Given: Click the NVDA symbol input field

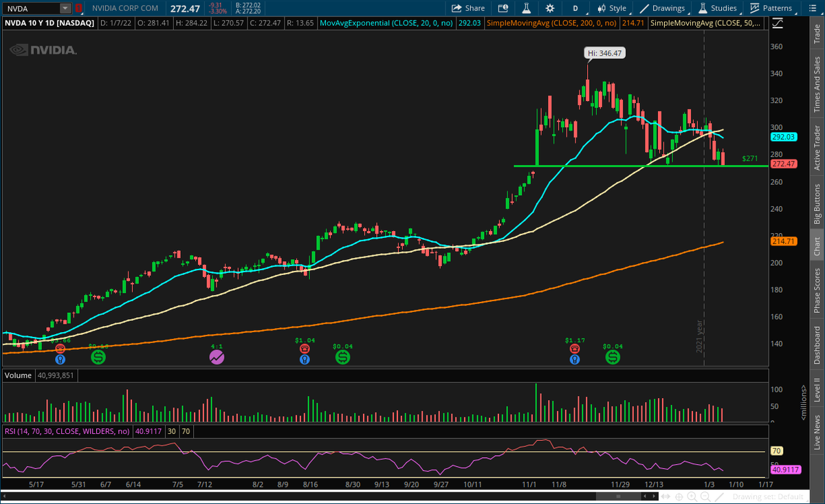Looking at the screenshot, I should [31, 8].
